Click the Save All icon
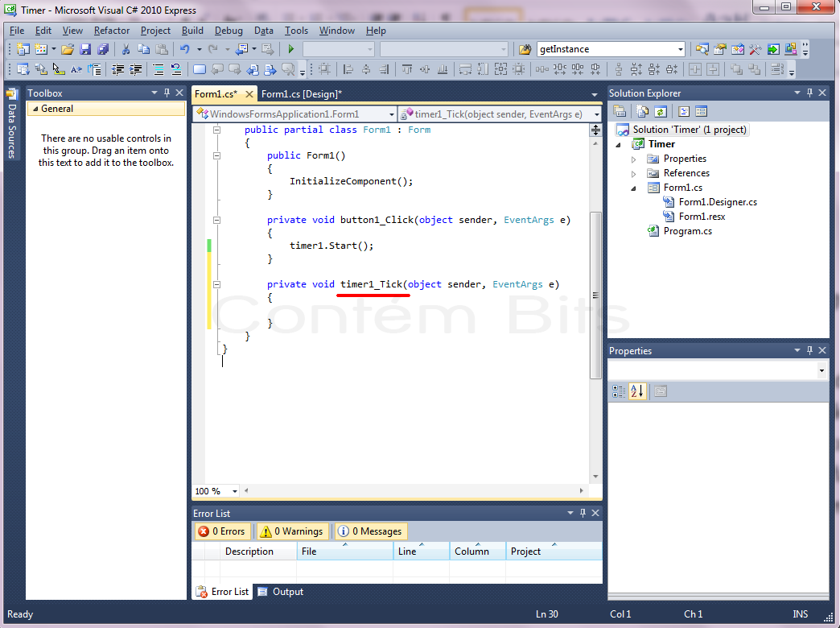 (103, 49)
